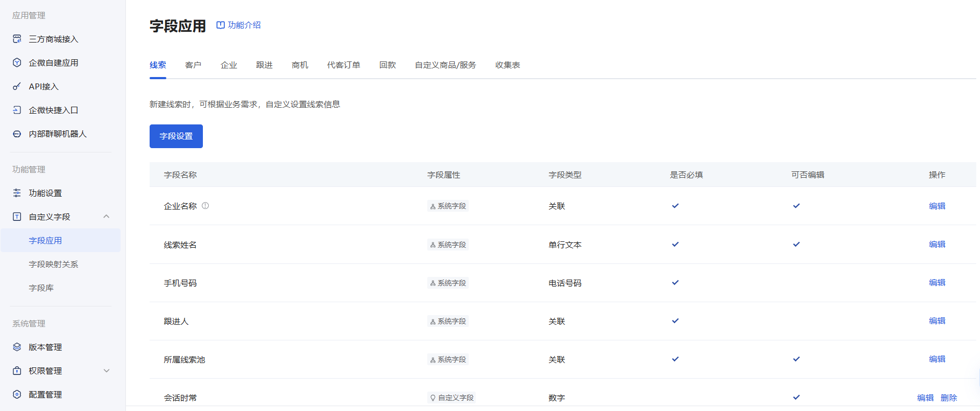The height and width of the screenshot is (411, 980).
Task: Select 字段应用 in sidebar
Action: (x=60, y=240)
